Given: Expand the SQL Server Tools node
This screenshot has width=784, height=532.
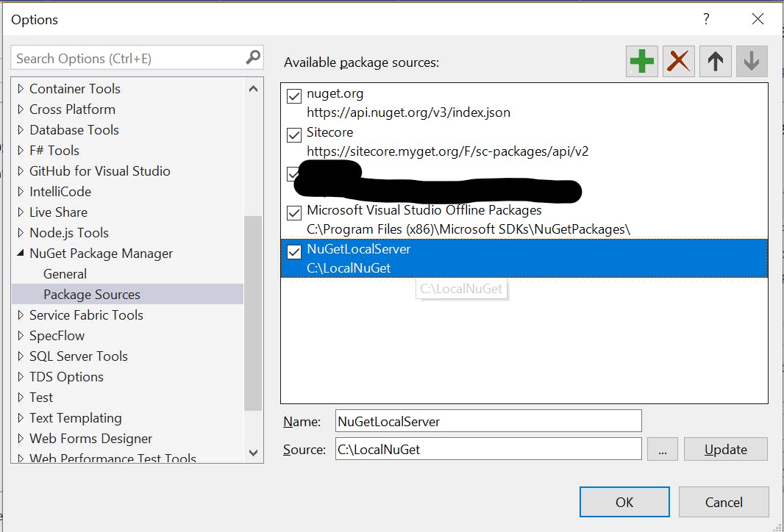Looking at the screenshot, I should click(21, 356).
